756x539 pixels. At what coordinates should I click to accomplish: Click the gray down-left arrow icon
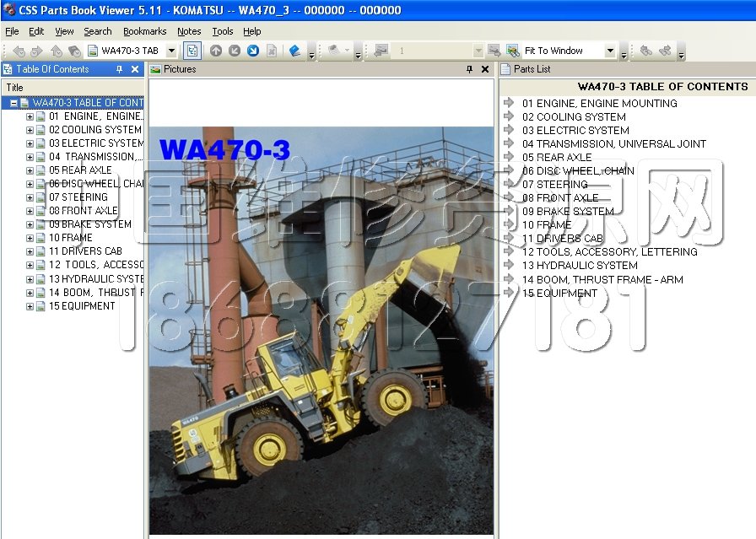coord(235,51)
